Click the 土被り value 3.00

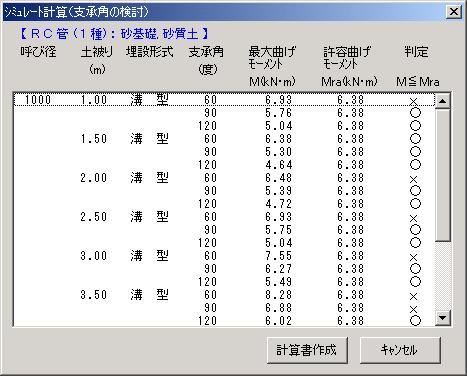94,256
